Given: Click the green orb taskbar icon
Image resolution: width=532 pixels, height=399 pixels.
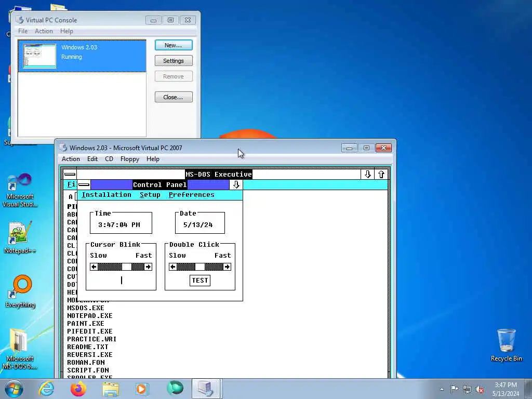Looking at the screenshot, I should coord(175,388).
